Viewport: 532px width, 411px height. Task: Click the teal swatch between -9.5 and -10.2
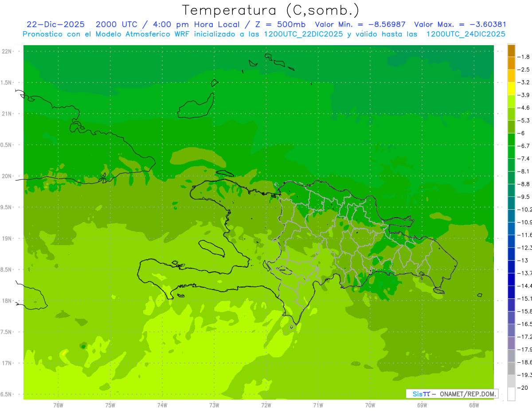tap(511, 203)
